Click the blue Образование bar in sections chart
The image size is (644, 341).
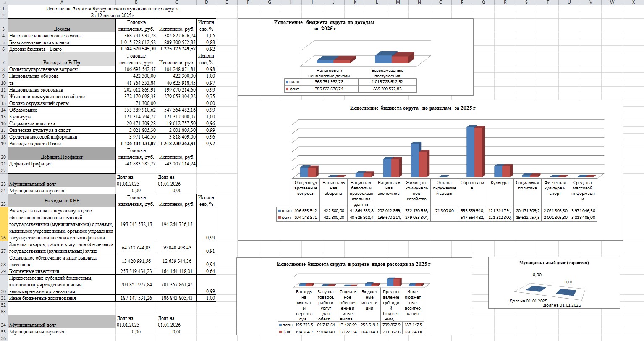coord(471,151)
